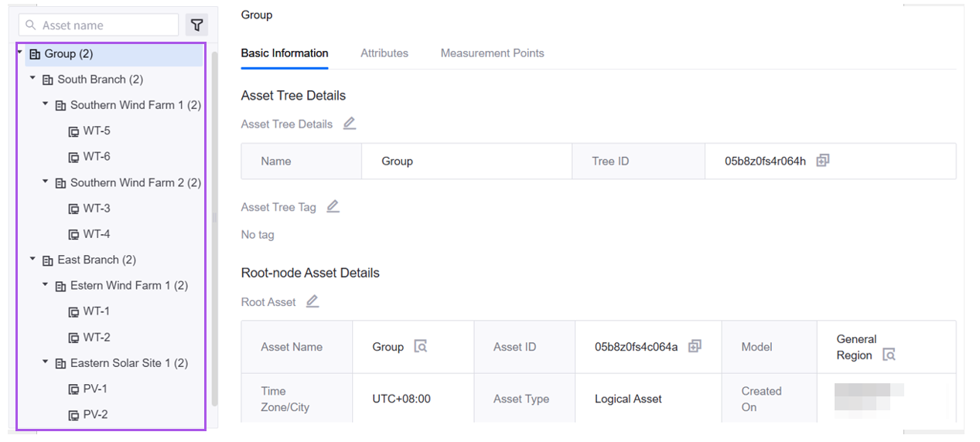Click pencil icon next to Root Asset
This screenshot has width=980, height=442.
312,301
